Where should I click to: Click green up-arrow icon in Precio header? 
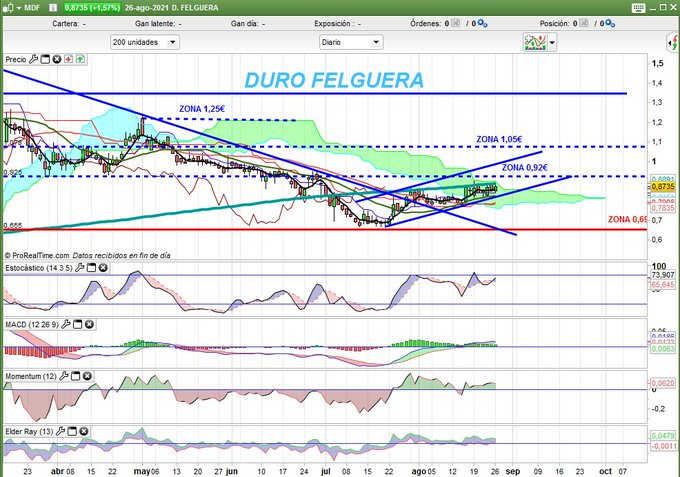pos(80,59)
